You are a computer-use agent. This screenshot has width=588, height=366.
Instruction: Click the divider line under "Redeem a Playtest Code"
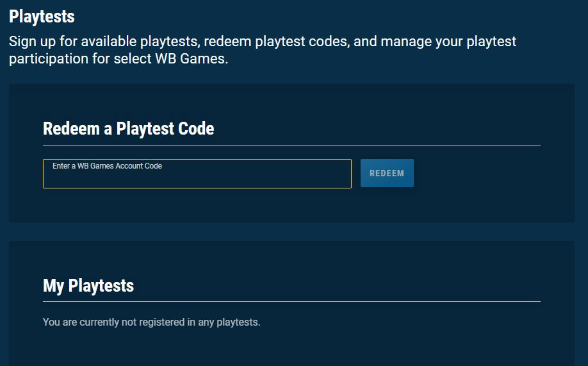(x=291, y=146)
